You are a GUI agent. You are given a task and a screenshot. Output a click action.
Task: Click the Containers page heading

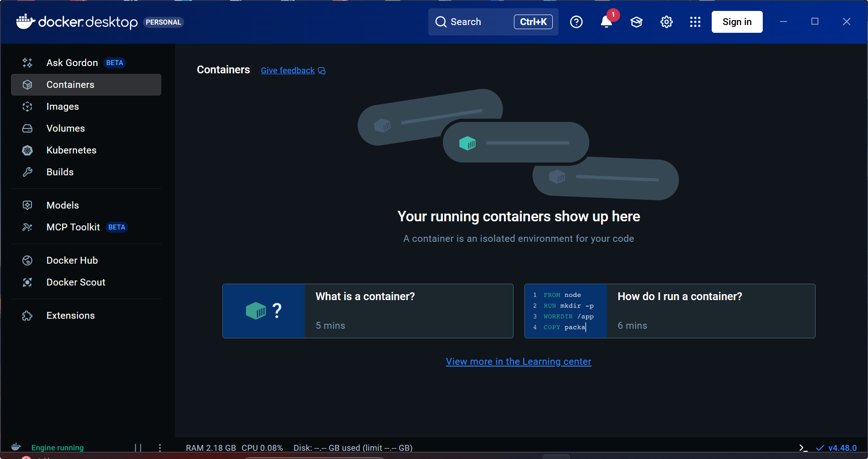click(x=223, y=70)
